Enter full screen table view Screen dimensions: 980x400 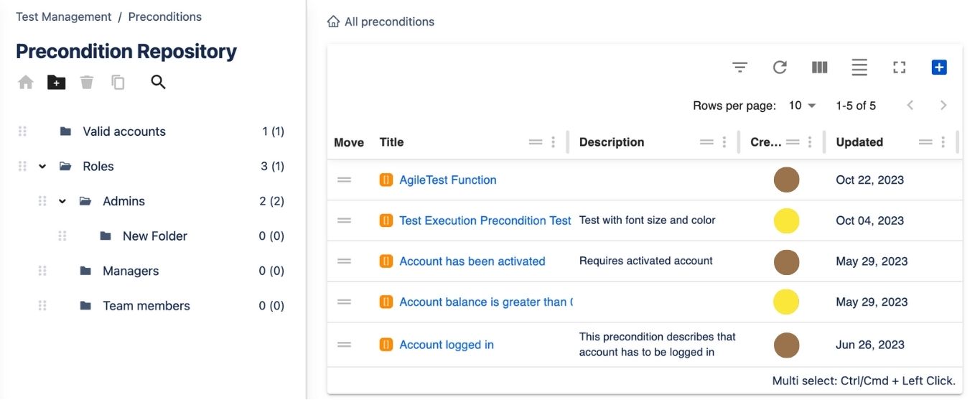[899, 68]
